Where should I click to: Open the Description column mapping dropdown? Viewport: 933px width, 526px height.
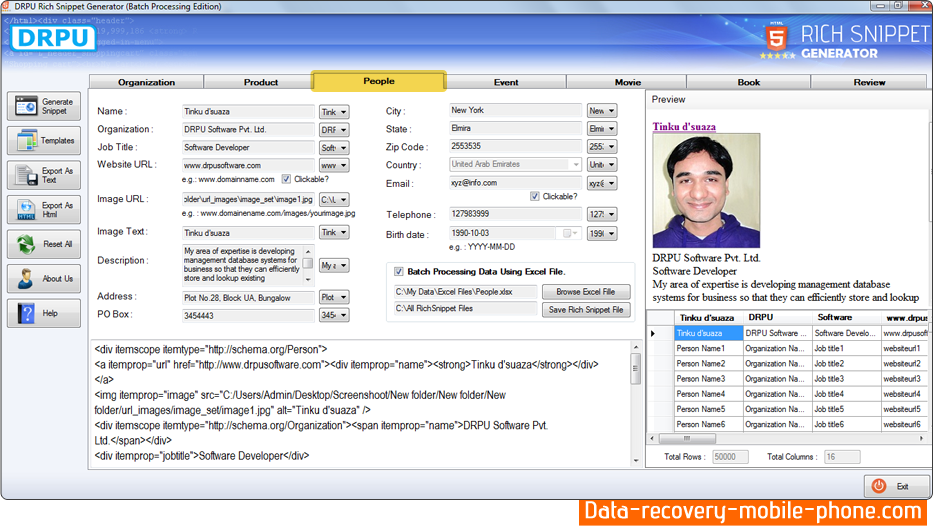tap(334, 265)
